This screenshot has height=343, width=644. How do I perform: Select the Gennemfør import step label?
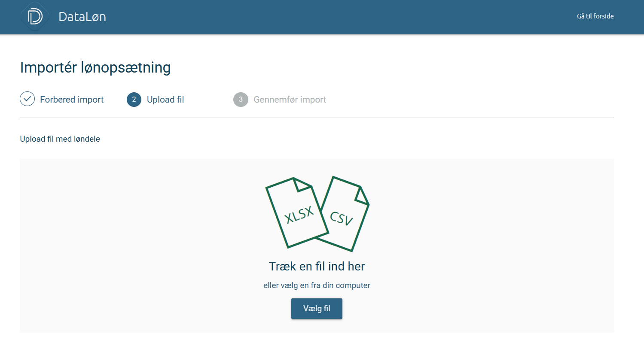(x=290, y=100)
